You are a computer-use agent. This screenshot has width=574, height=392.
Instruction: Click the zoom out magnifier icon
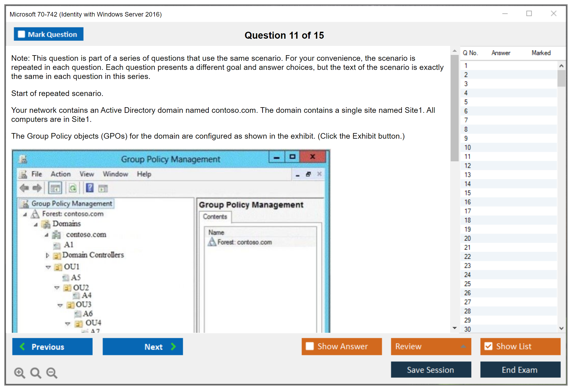click(52, 373)
